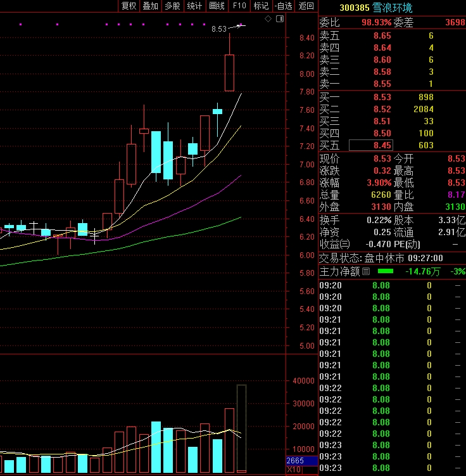Activate the 画线 drawing tool
466x476 pixels.
(x=217, y=6)
